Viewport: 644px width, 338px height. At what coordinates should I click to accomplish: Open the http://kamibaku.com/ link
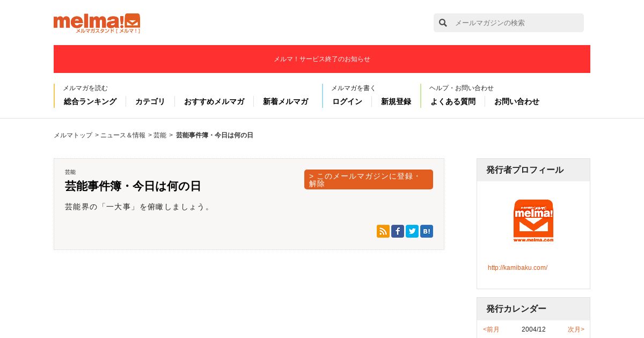click(x=517, y=268)
